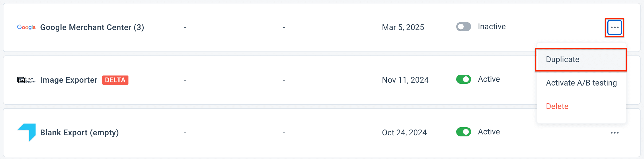Viewport: 644px width, 159px height.
Task: Click the Inactive status label
Action: coord(491,27)
